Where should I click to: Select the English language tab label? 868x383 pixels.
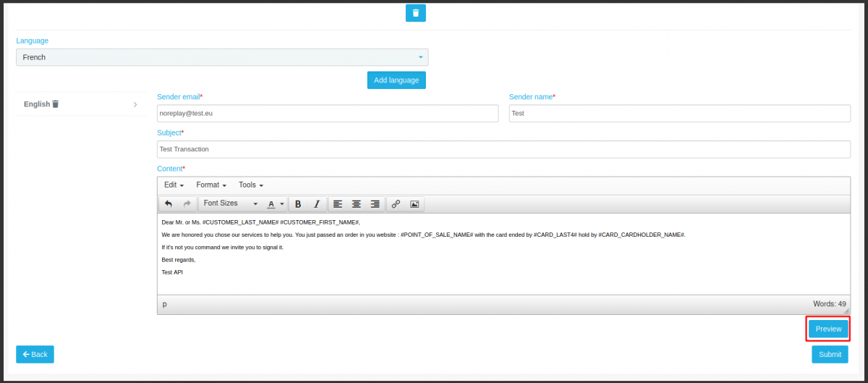tap(37, 104)
